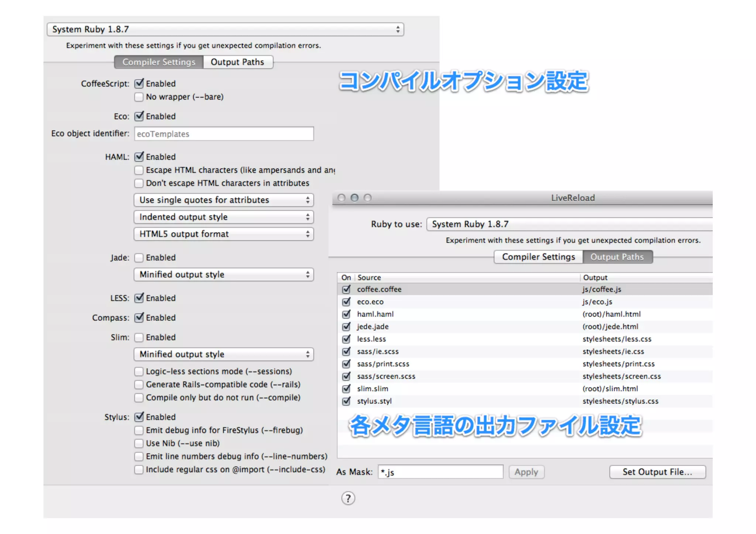Uncheck the sass/screen.scss row checkbox
This screenshot has height=534, width=756.
[x=346, y=376]
